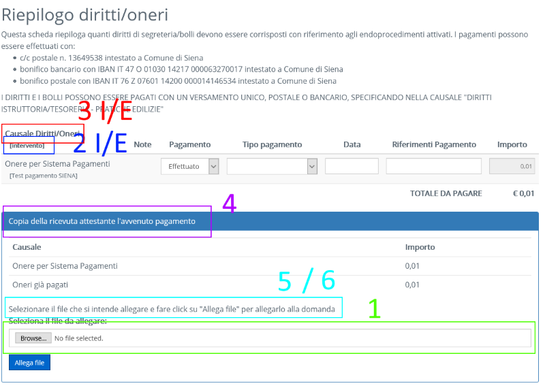Expand the empty Tipo pagamento combo box
The image size is (545, 392).
point(272,166)
